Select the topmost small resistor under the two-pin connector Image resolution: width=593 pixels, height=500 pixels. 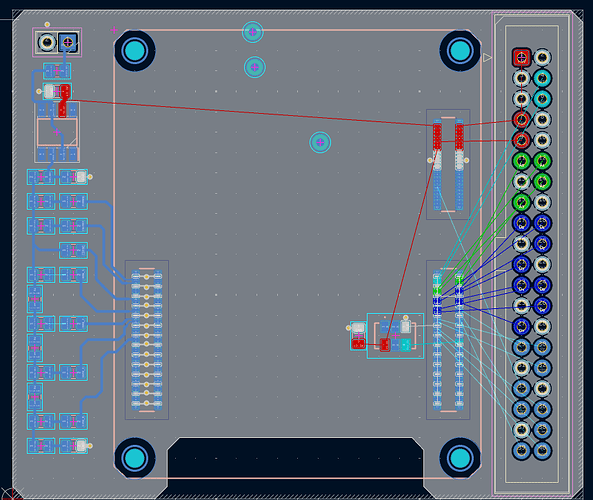pos(57,71)
